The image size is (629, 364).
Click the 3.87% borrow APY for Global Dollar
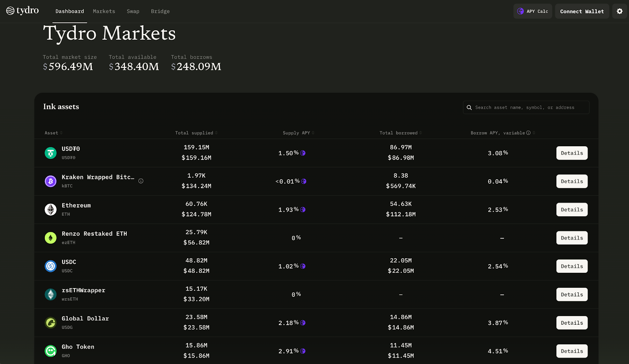tap(498, 323)
